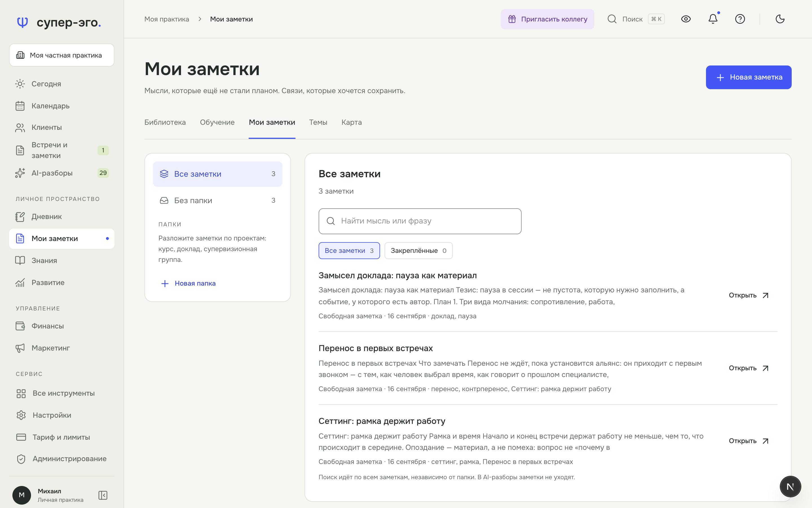Collapse the sidebar panel icon near Михаил
Screen dimensions: 812x508
click(x=103, y=495)
